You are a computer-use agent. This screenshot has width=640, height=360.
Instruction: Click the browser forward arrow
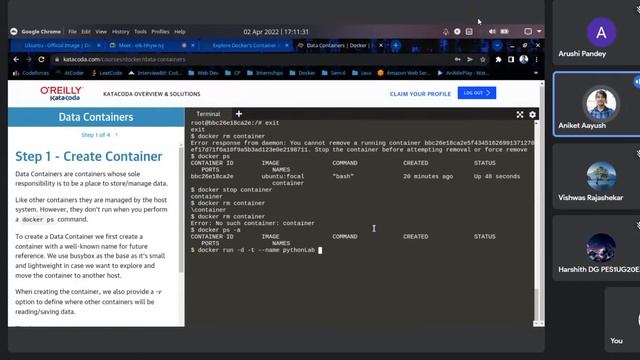[29, 60]
